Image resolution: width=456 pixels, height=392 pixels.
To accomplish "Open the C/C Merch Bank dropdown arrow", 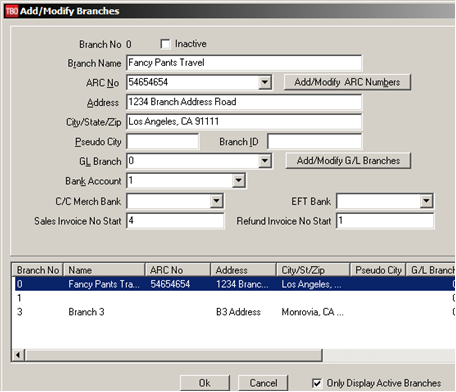I will coord(216,201).
